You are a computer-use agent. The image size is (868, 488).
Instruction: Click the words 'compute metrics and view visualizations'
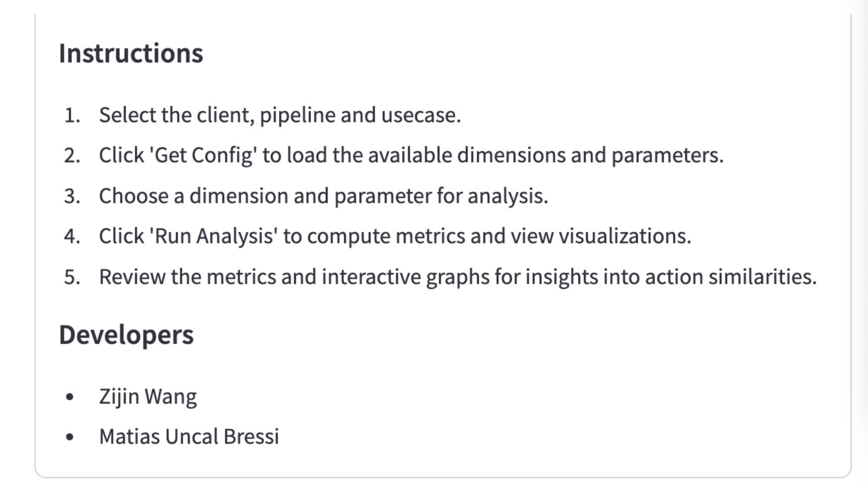(498, 236)
